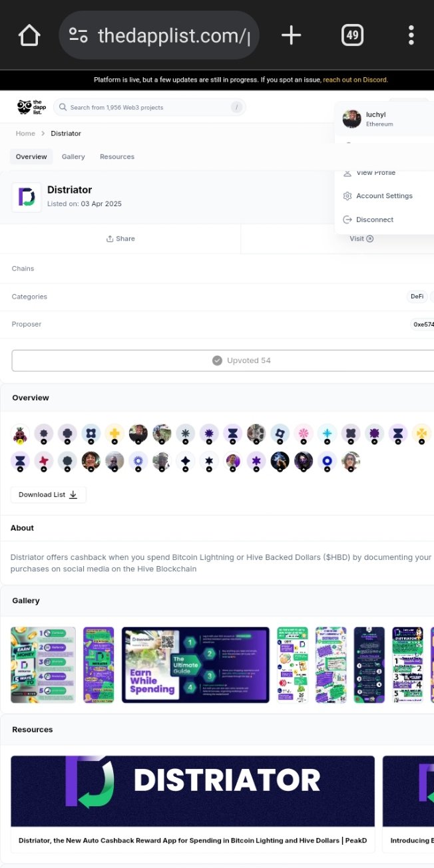Open the tab switcher showing 49 tabs

pos(352,35)
